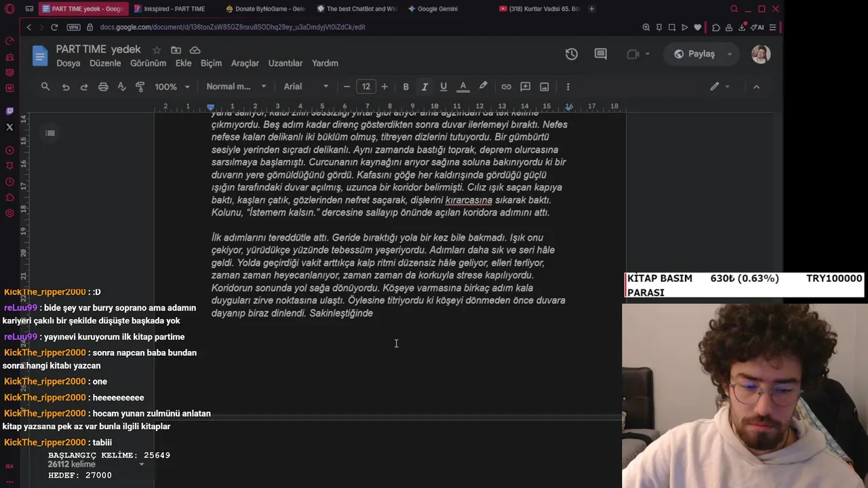Switch to the Kurtlar Vadisi YouTube tab
Image resolution: width=868 pixels, height=488 pixels.
[539, 9]
